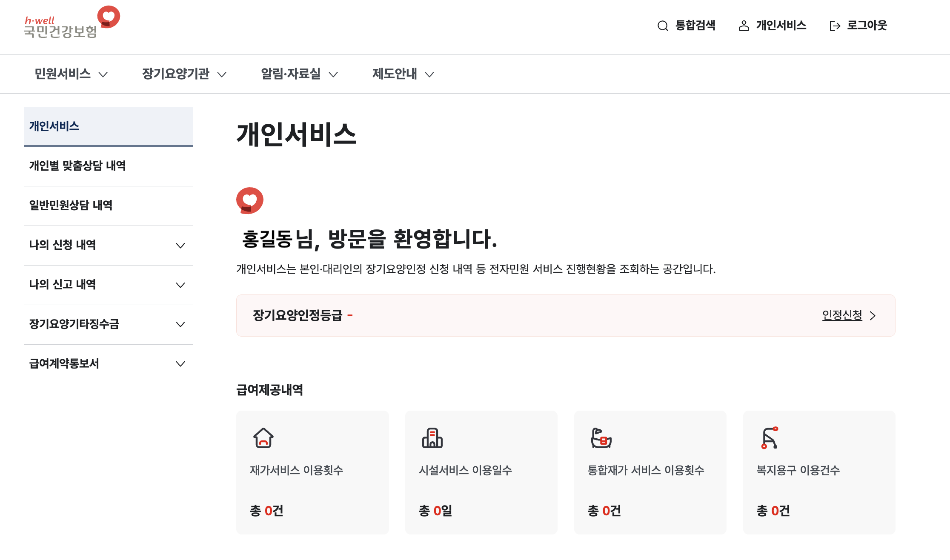Click the 시설서비스 이용일수 card
This screenshot has height=560, width=950.
[481, 472]
